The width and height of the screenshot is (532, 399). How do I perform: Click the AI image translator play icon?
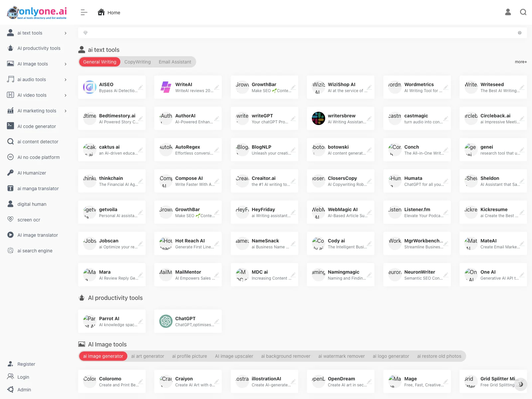[x=11, y=235]
